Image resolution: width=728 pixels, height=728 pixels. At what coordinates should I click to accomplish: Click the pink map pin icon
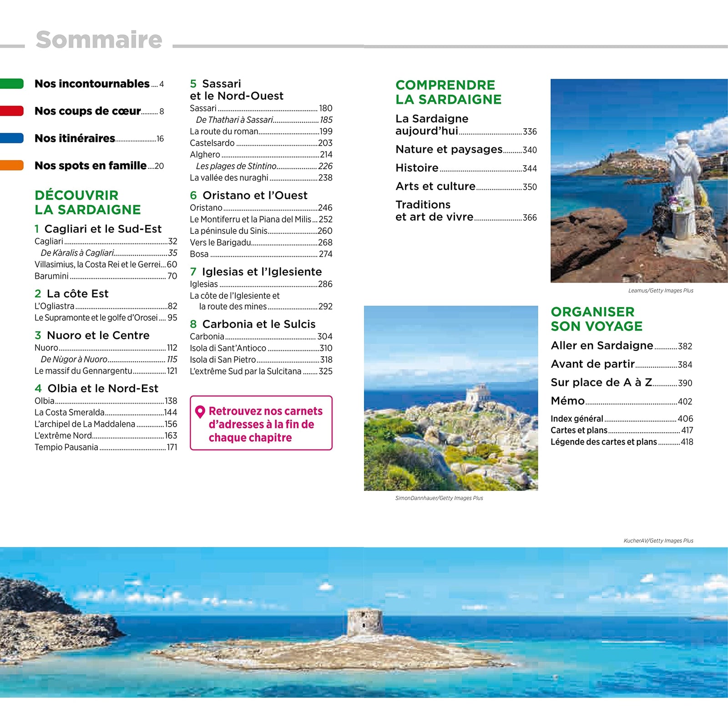[200, 412]
